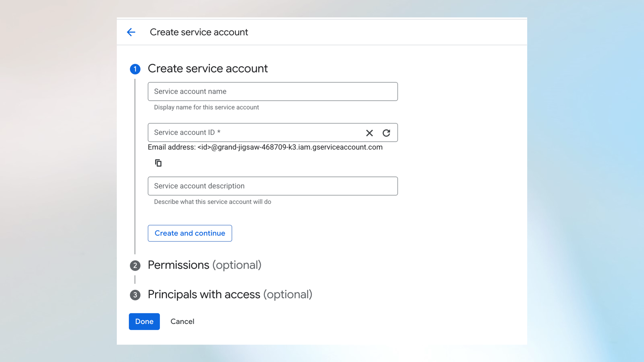Expand the Permissions optional section
The image size is (644, 362).
[x=204, y=265]
